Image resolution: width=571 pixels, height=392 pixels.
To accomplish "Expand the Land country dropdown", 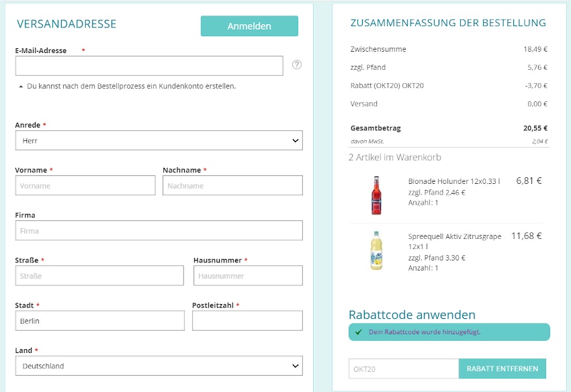I will tap(159, 366).
